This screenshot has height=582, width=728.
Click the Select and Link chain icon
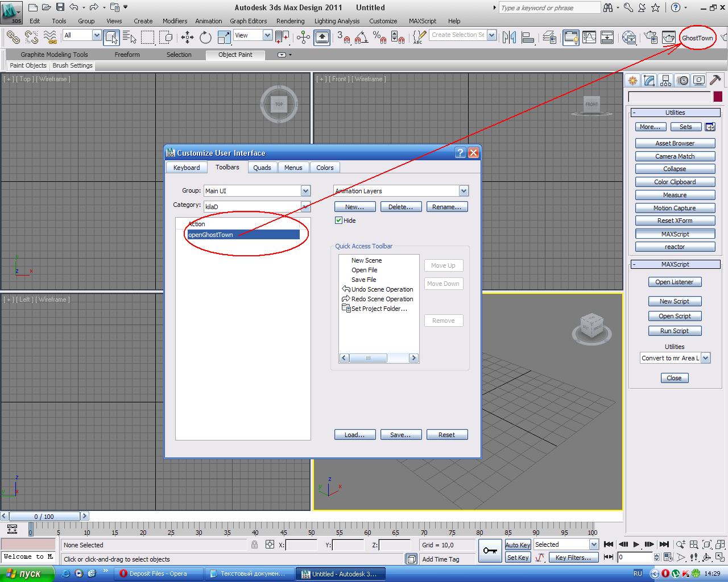13,38
